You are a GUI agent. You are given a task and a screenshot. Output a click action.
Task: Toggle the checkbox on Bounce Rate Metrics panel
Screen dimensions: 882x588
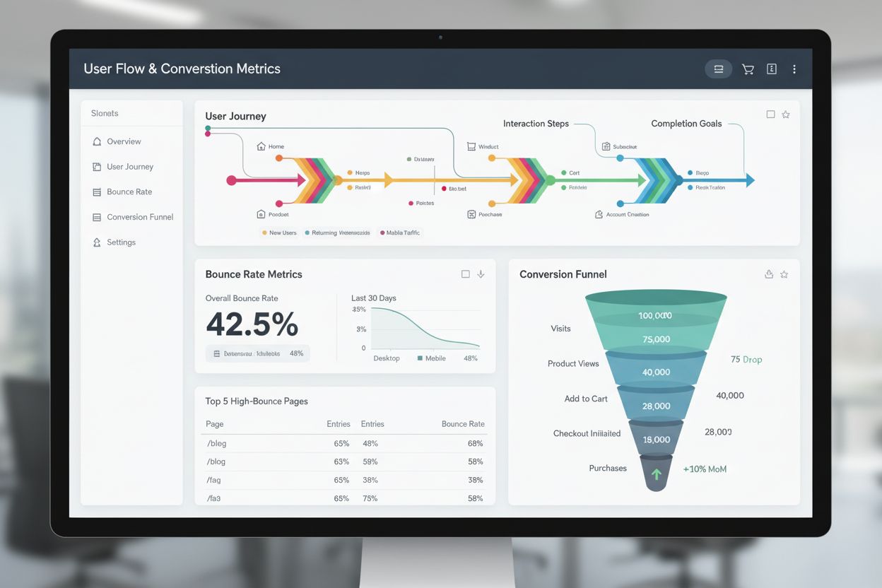point(465,274)
